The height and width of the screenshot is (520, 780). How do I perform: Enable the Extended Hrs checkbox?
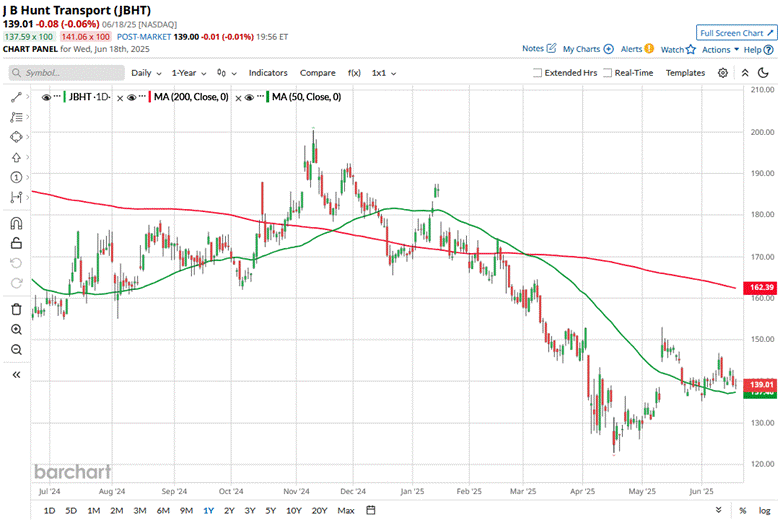click(x=537, y=73)
